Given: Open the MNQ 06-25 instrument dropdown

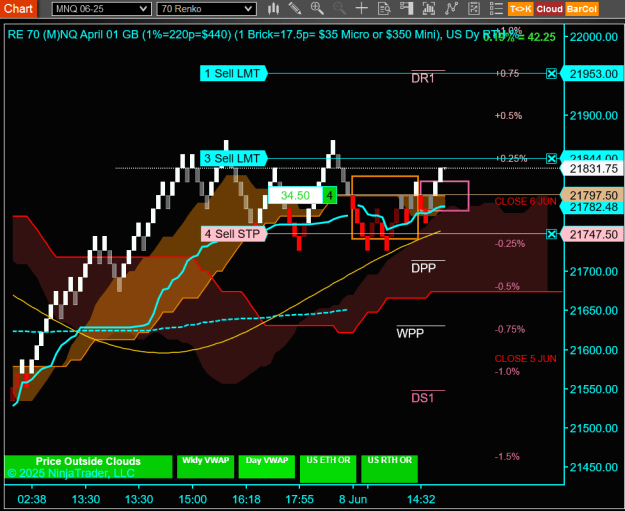Looking at the screenshot, I should 102,9.
